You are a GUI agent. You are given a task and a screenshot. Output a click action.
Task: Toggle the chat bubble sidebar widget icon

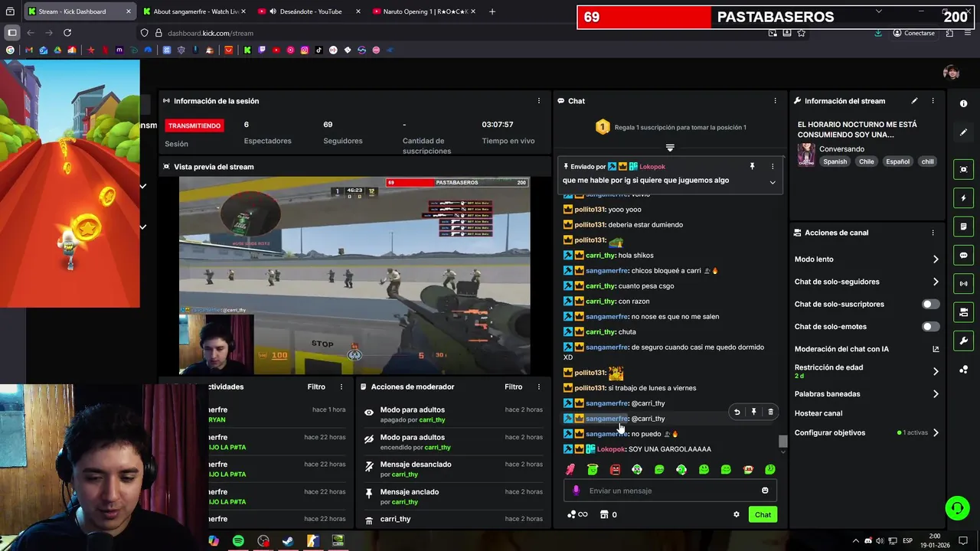point(963,255)
